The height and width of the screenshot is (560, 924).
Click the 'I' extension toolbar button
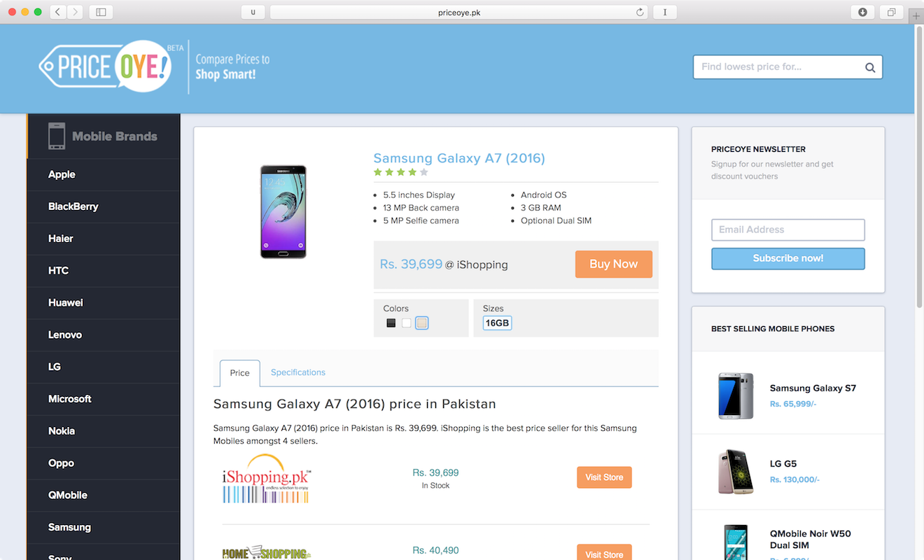(664, 12)
